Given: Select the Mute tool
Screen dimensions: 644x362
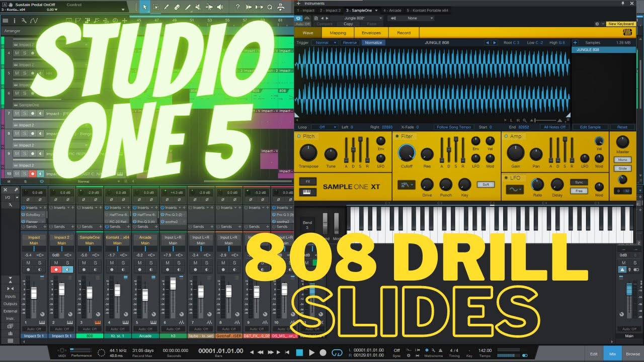Looking at the screenshot, I should [x=198, y=7].
